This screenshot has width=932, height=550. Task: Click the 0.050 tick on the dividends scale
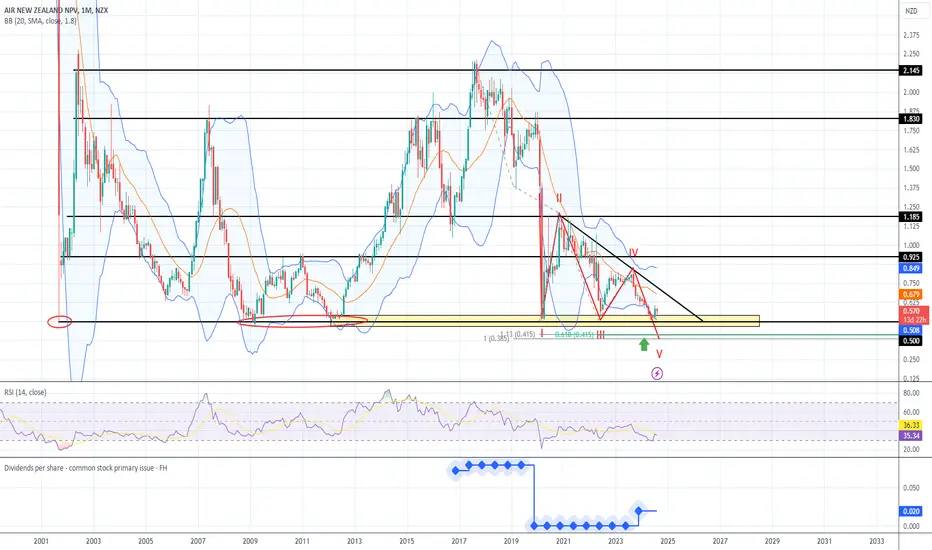click(x=911, y=488)
